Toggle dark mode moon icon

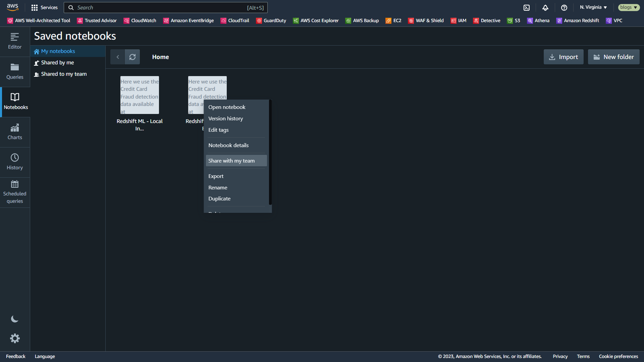click(15, 319)
